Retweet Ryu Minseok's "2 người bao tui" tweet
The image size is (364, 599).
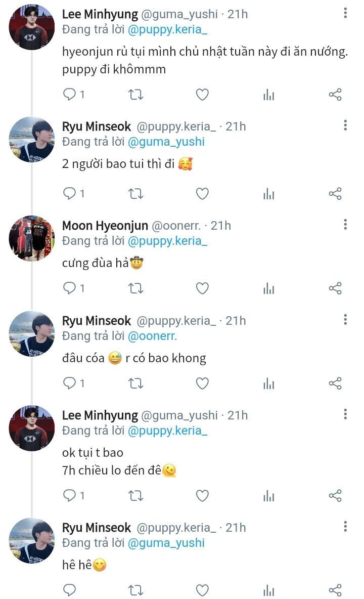click(x=136, y=194)
